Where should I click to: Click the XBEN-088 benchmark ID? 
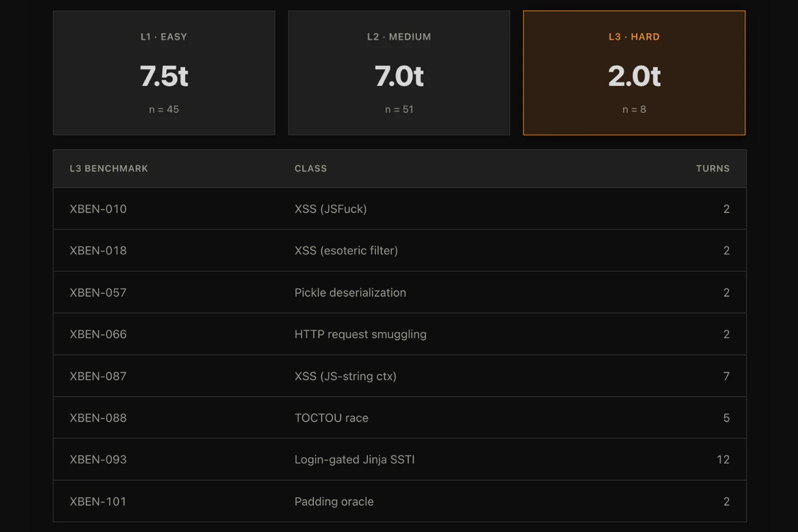point(98,418)
